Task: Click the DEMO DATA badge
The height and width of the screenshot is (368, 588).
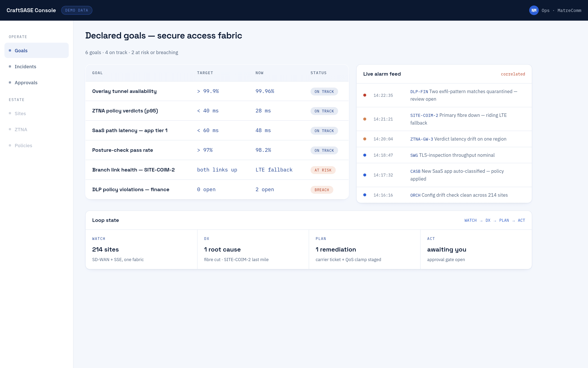Action: [x=77, y=10]
